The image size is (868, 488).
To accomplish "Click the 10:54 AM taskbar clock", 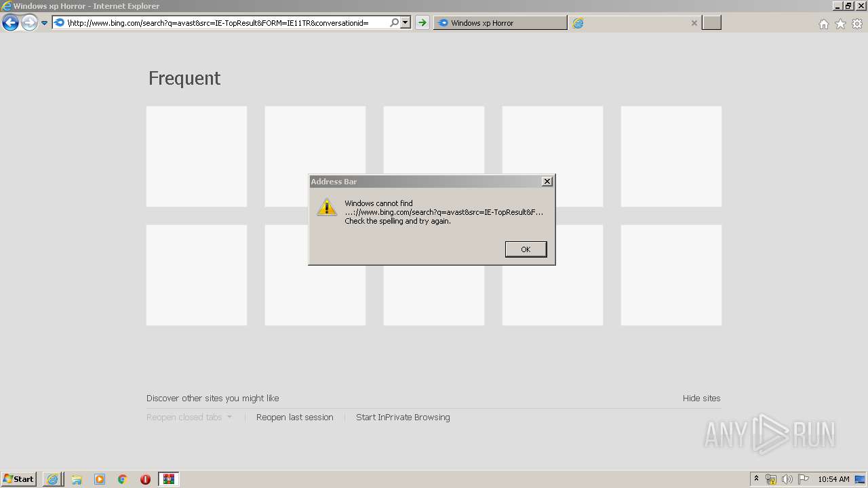I will click(833, 479).
